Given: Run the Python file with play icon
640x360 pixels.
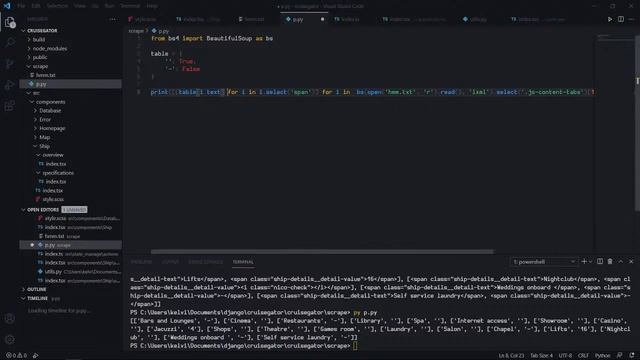Looking at the screenshot, I should (610, 19).
